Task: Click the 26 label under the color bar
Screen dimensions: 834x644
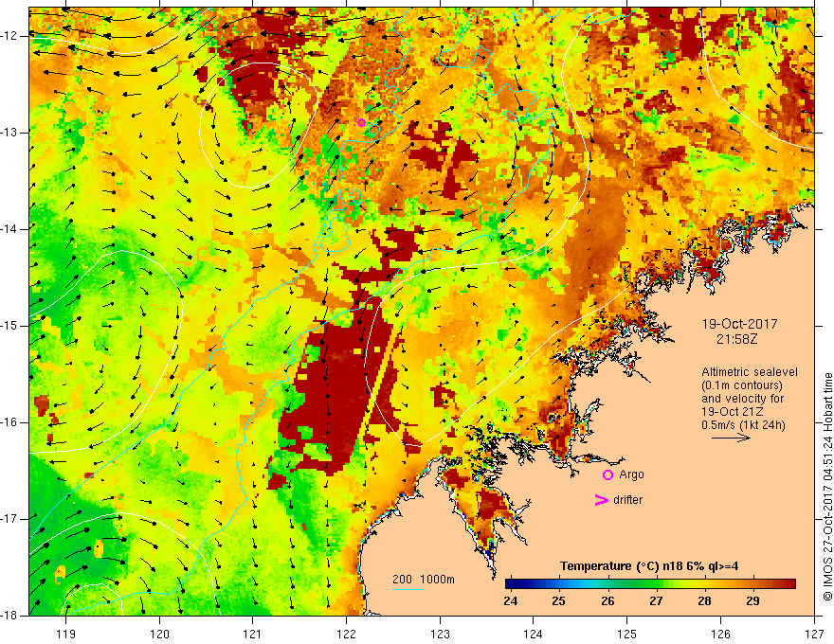Action: click(607, 601)
